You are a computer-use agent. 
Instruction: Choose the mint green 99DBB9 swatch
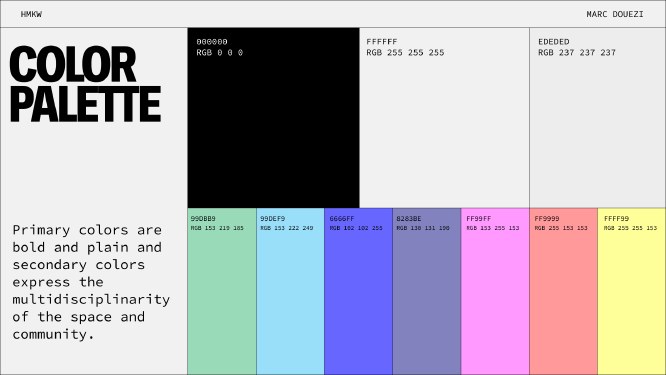pyautogui.click(x=222, y=291)
